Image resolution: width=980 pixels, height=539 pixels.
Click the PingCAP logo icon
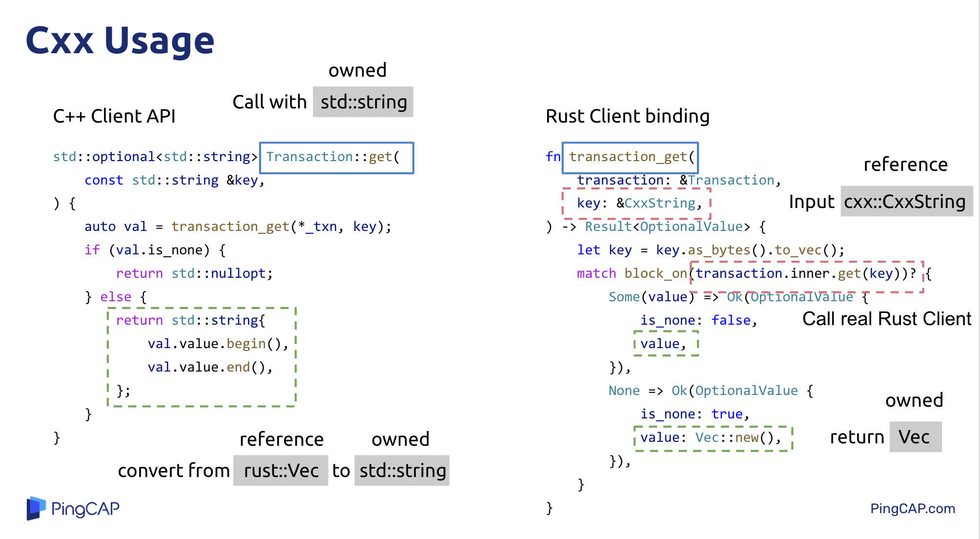[36, 508]
